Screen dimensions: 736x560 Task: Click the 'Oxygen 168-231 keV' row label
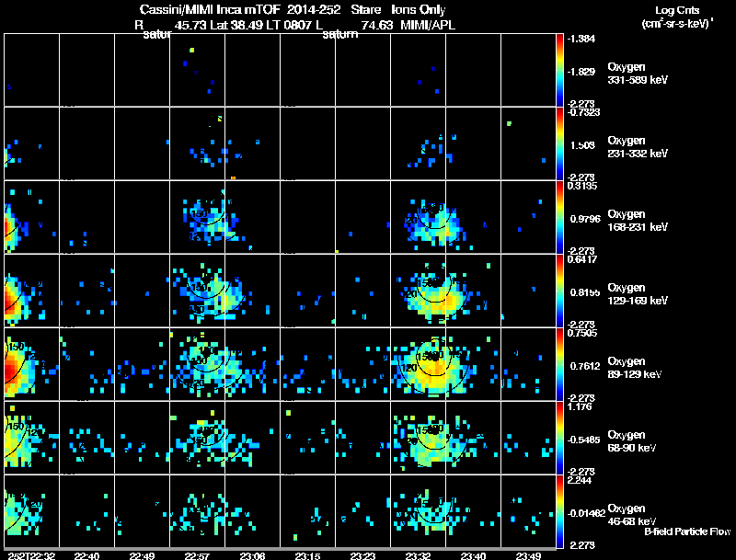click(638, 221)
